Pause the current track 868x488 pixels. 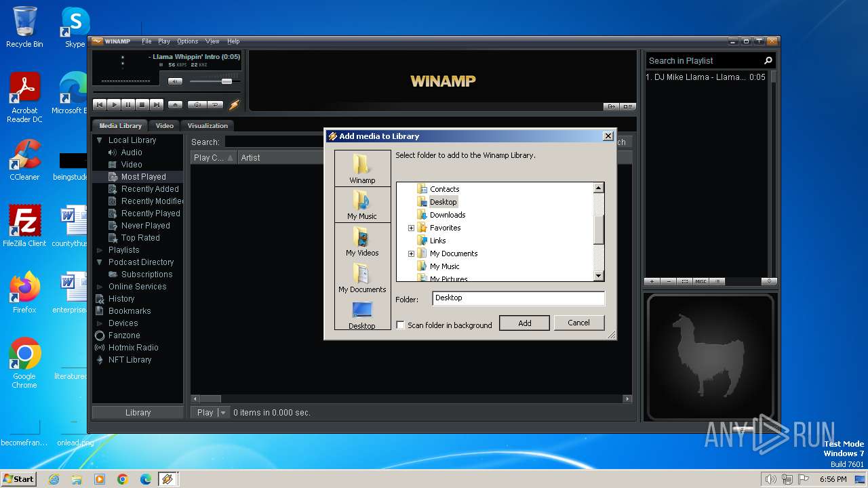pyautogui.click(x=128, y=104)
